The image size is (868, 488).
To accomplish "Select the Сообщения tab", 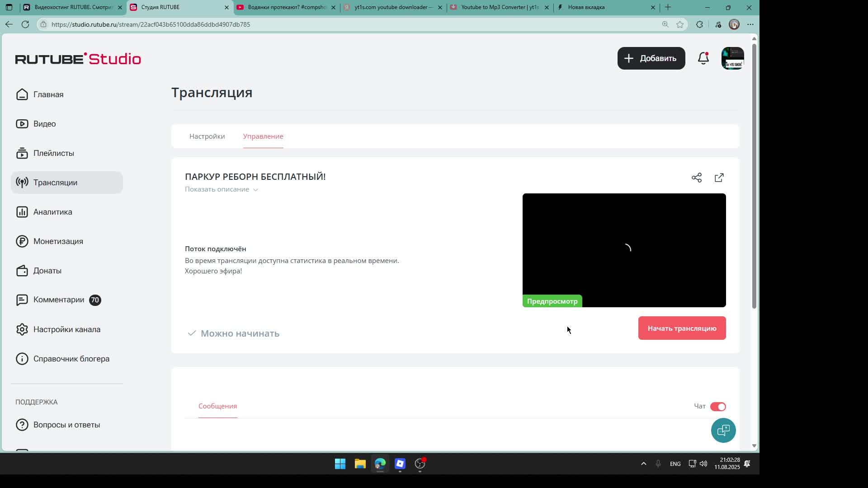I will click(217, 406).
